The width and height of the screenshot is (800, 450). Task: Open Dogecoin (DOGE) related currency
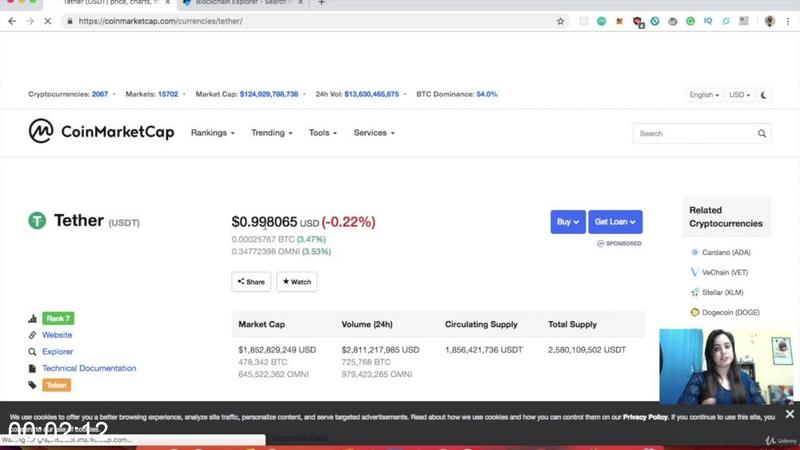731,312
